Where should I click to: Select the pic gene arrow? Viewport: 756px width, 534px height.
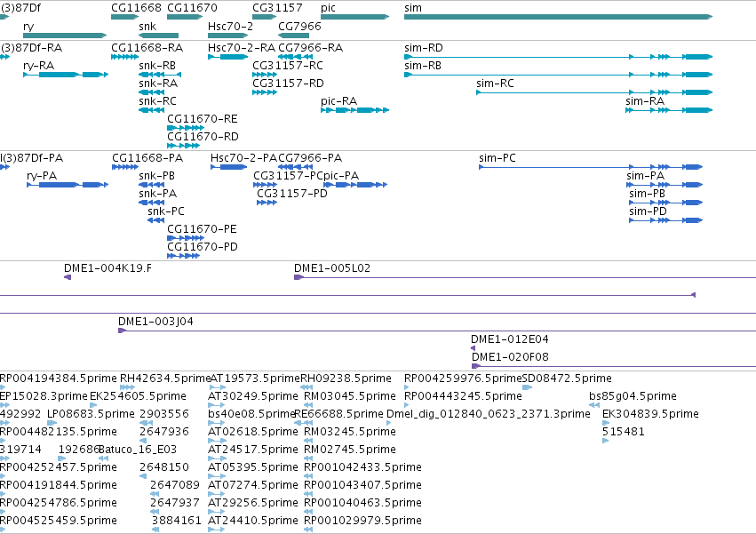click(x=354, y=17)
